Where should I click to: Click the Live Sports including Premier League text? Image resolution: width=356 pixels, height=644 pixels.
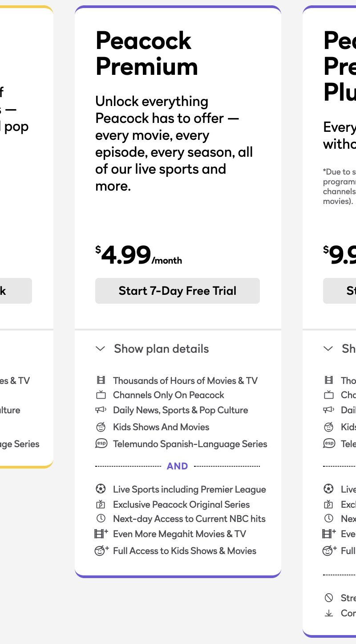(189, 489)
